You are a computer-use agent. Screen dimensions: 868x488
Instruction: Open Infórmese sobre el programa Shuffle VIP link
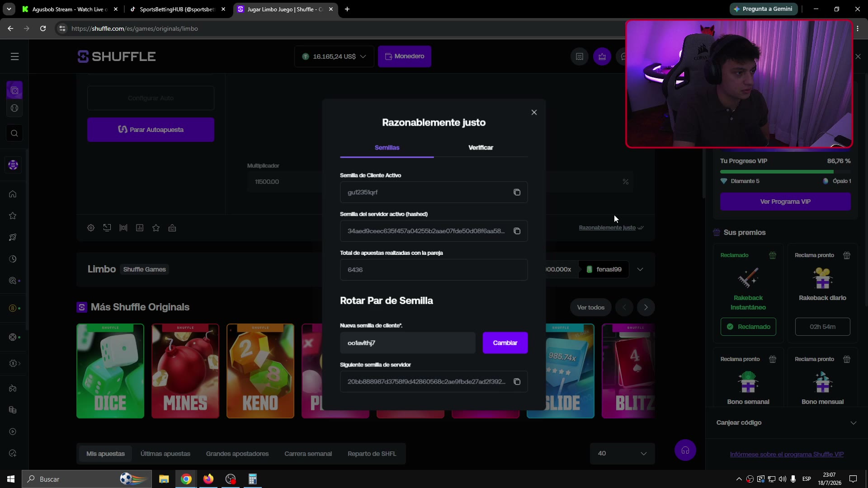pos(787,455)
